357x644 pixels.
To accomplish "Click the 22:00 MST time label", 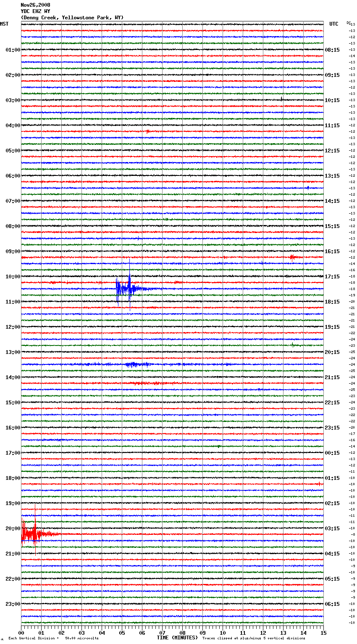I will coord(13,579).
